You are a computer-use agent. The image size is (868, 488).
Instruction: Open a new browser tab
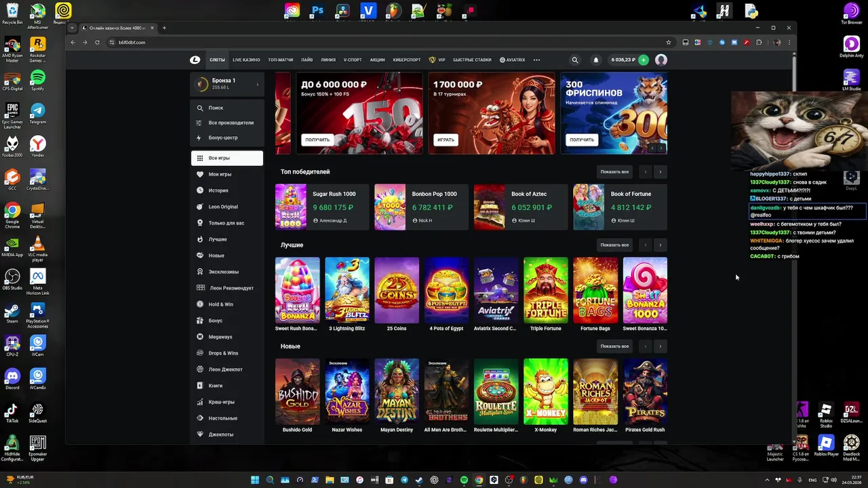coord(164,28)
